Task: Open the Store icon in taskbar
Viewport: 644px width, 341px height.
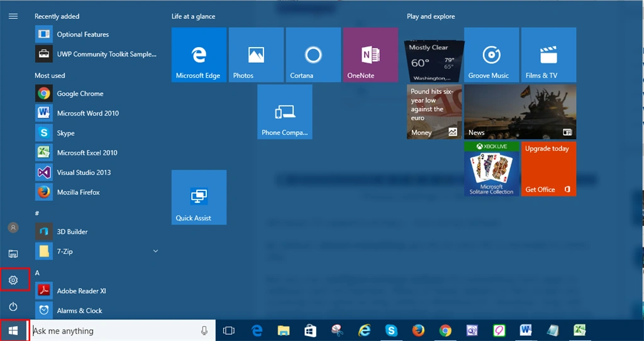Action: tap(310, 331)
